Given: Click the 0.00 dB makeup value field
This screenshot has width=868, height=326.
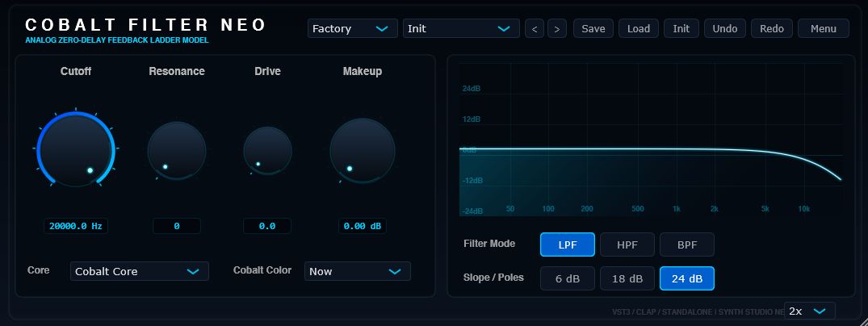Looking at the screenshot, I should point(363,226).
